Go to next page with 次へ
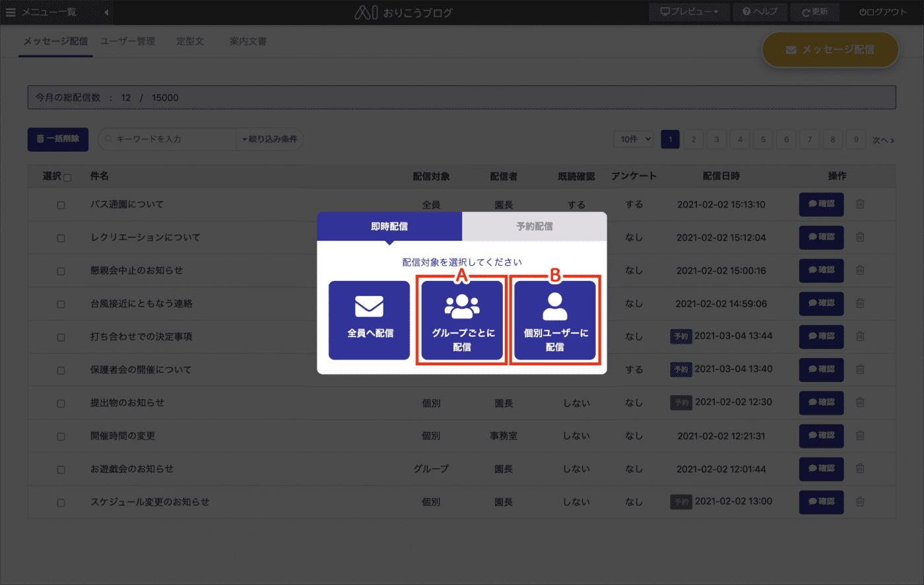Image resolution: width=924 pixels, height=585 pixels. click(883, 140)
